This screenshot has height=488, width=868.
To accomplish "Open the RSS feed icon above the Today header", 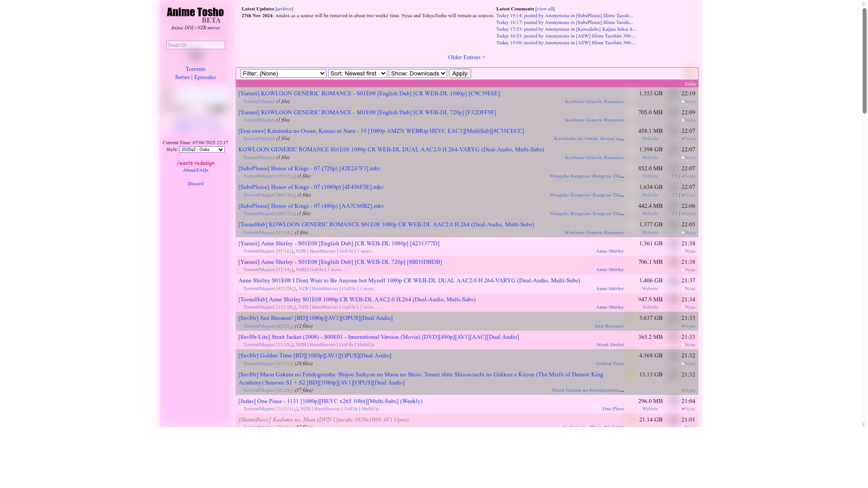I will [x=689, y=73].
